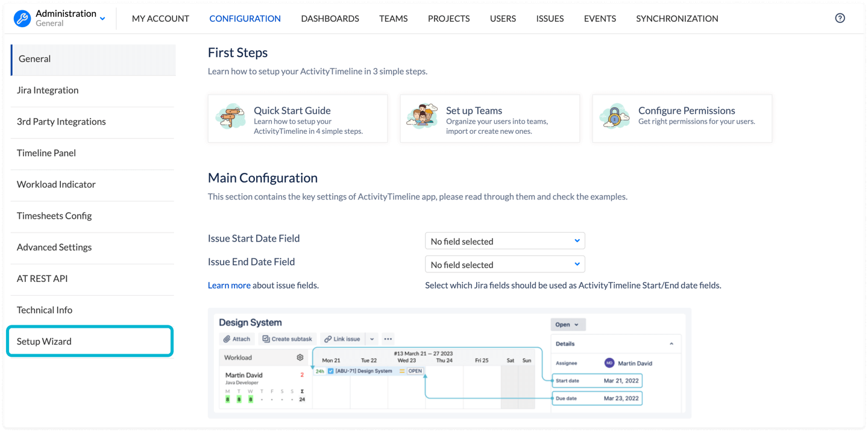This screenshot has width=868, height=432.
Task: Click the Learn more link
Action: 229,285
